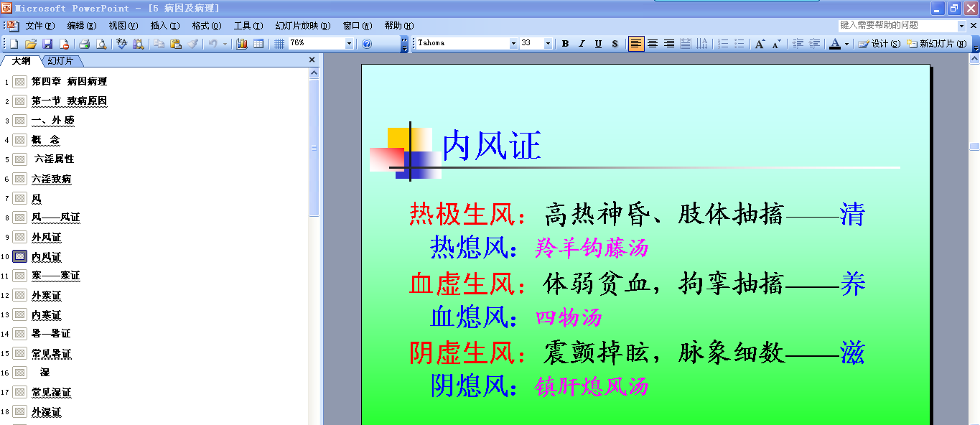The height and width of the screenshot is (425, 980).
Task: Toggle Italic formatting
Action: pyautogui.click(x=582, y=44)
